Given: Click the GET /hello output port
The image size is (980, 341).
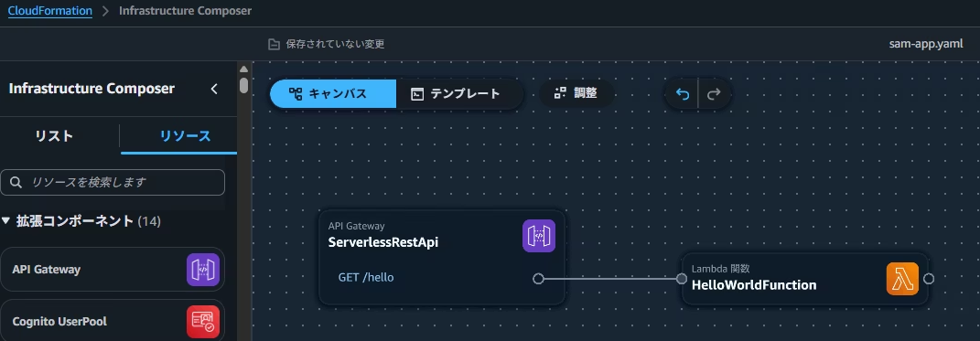Looking at the screenshot, I should pos(538,279).
